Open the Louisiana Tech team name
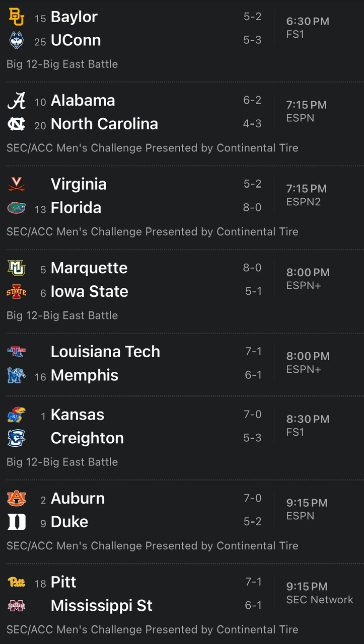This screenshot has width=364, height=644. [105, 352]
